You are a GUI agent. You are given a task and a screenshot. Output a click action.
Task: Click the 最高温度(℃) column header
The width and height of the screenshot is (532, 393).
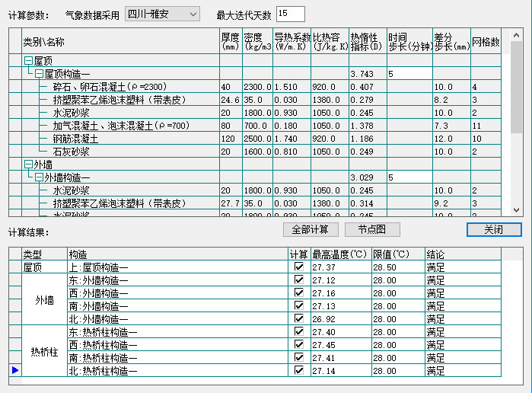click(x=340, y=254)
